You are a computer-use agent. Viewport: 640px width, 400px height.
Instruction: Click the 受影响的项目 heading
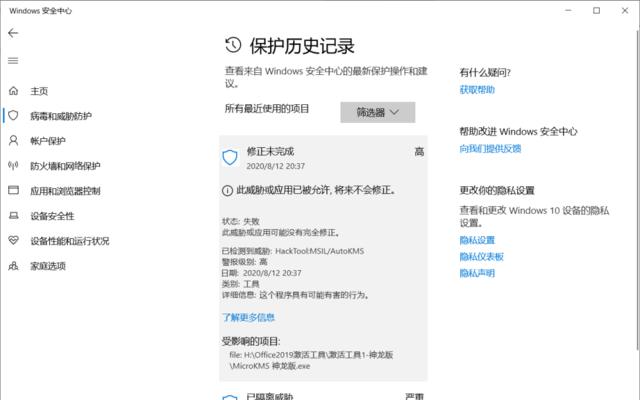point(251,341)
